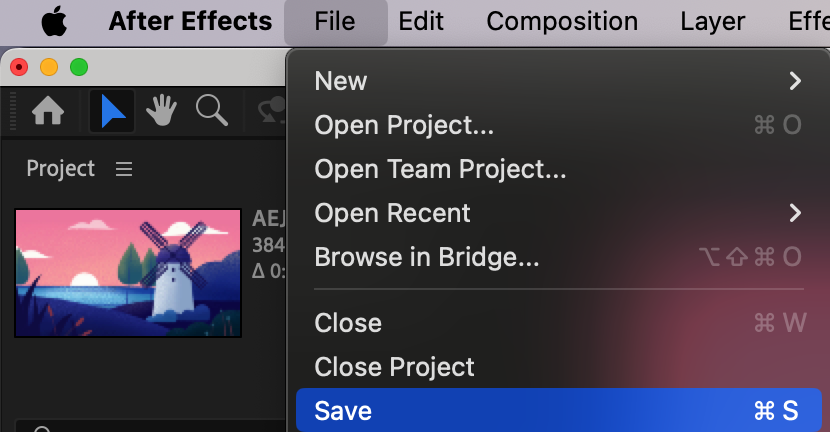Select the Zoom magnifier tool

click(211, 112)
